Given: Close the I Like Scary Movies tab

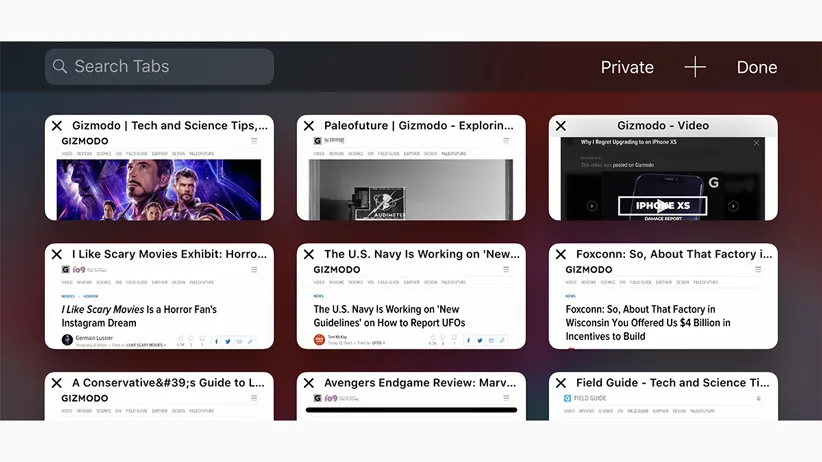Looking at the screenshot, I should 57,255.
